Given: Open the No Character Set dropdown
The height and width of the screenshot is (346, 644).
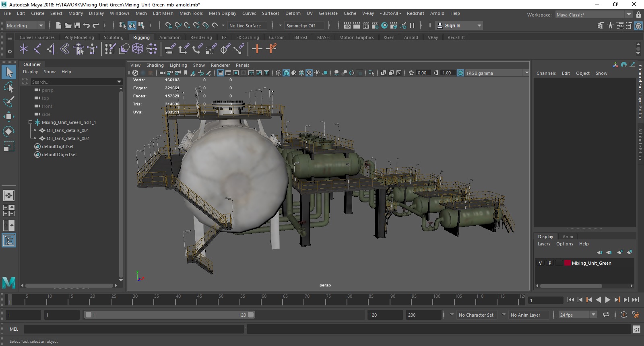Looking at the screenshot, I should (x=476, y=315).
